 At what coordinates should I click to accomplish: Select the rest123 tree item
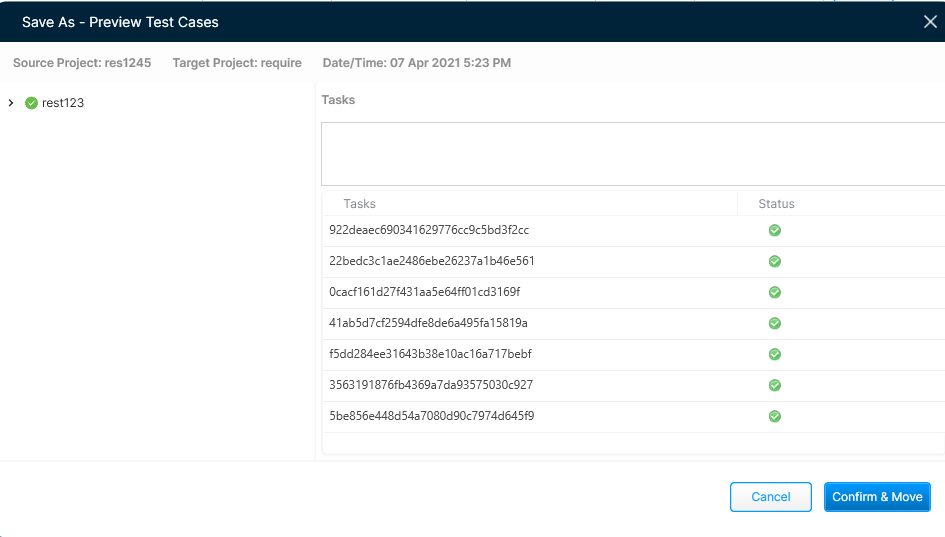point(63,103)
